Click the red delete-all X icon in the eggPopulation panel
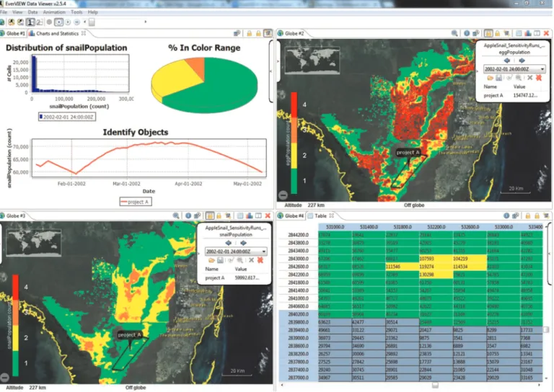554x392 pixels. click(538, 78)
